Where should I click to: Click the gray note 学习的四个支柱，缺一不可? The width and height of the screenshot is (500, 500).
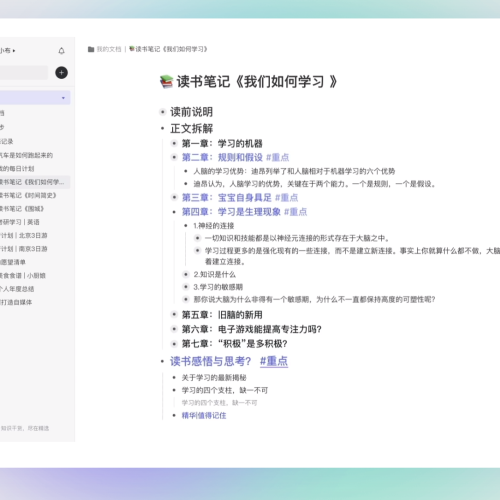(219, 403)
